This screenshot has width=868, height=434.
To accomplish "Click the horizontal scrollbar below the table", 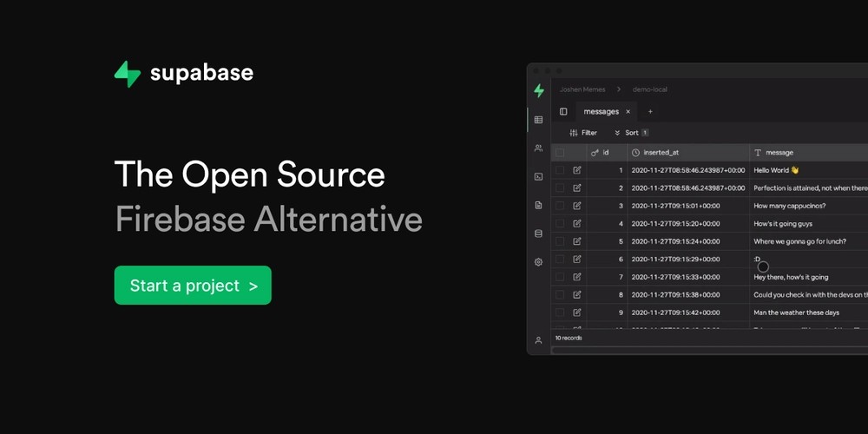I will (x=710, y=350).
